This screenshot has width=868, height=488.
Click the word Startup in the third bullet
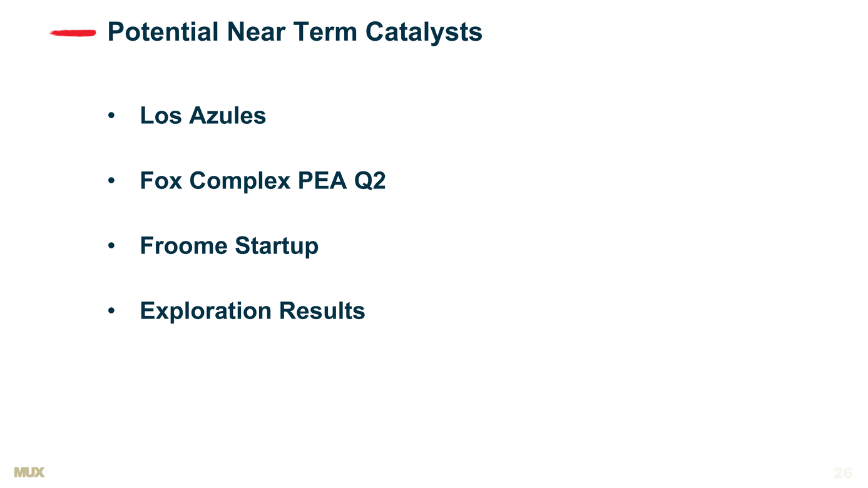[x=277, y=247]
